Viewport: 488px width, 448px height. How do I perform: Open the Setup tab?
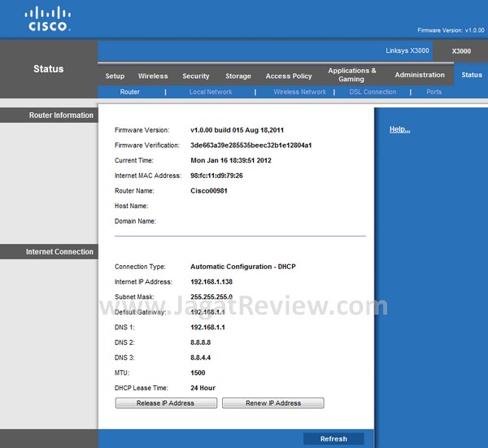(x=115, y=76)
